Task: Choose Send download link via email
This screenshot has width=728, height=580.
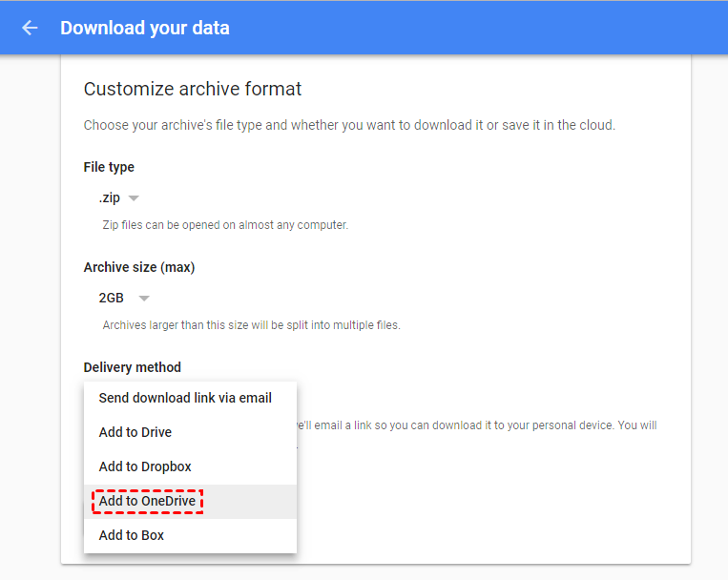Action: pyautogui.click(x=185, y=398)
